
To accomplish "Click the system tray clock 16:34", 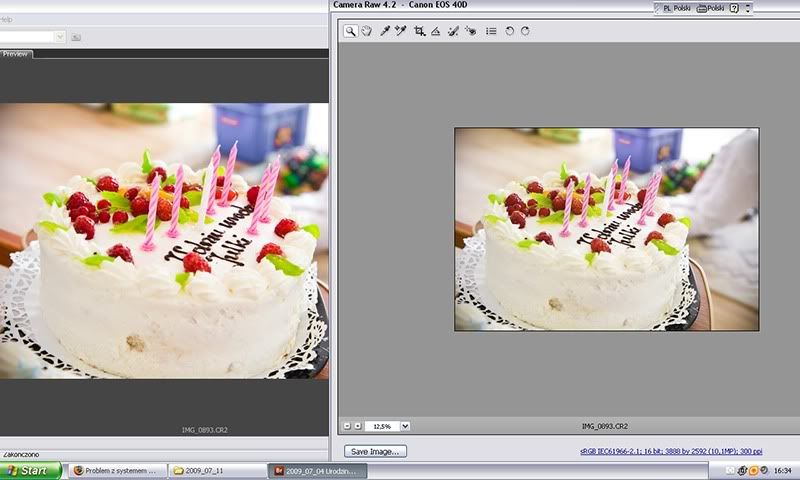I will click(x=782, y=470).
